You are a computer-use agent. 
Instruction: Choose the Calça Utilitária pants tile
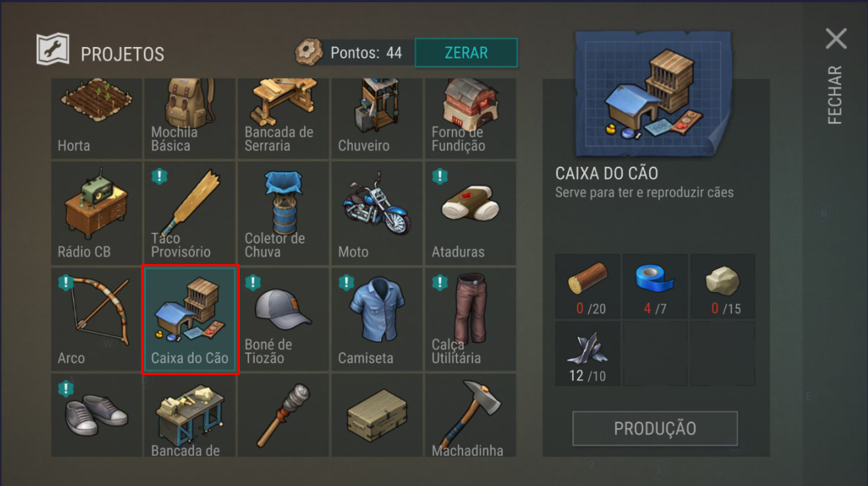coord(470,319)
